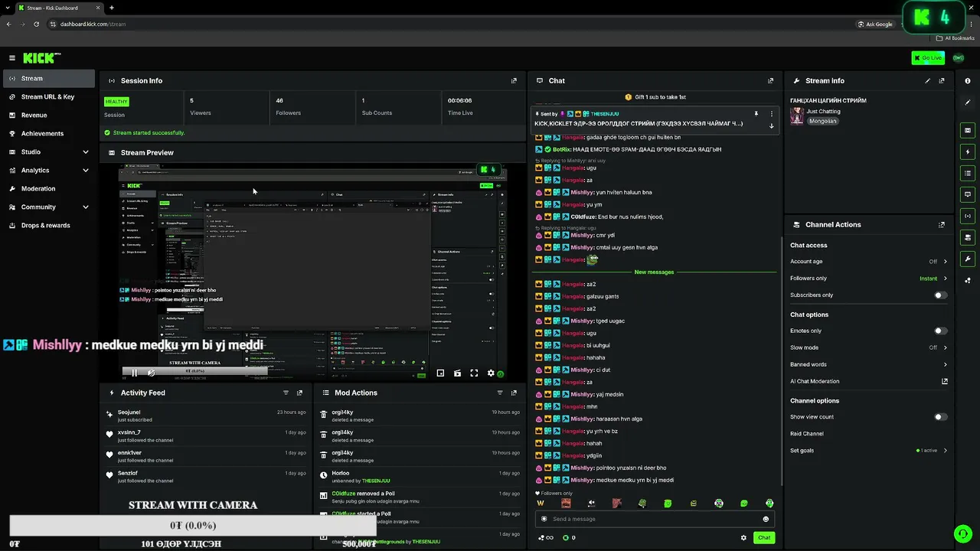The image size is (980, 551).
Task: Pop out the Activity Feed panel
Action: pyautogui.click(x=299, y=393)
